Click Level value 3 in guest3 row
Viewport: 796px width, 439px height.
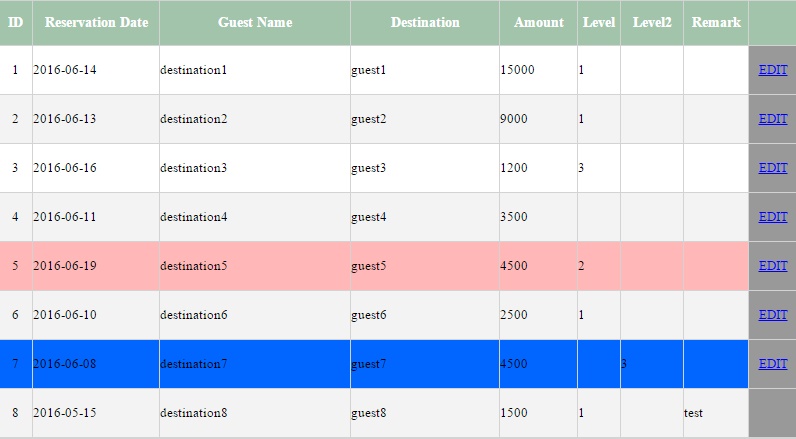(x=581, y=168)
